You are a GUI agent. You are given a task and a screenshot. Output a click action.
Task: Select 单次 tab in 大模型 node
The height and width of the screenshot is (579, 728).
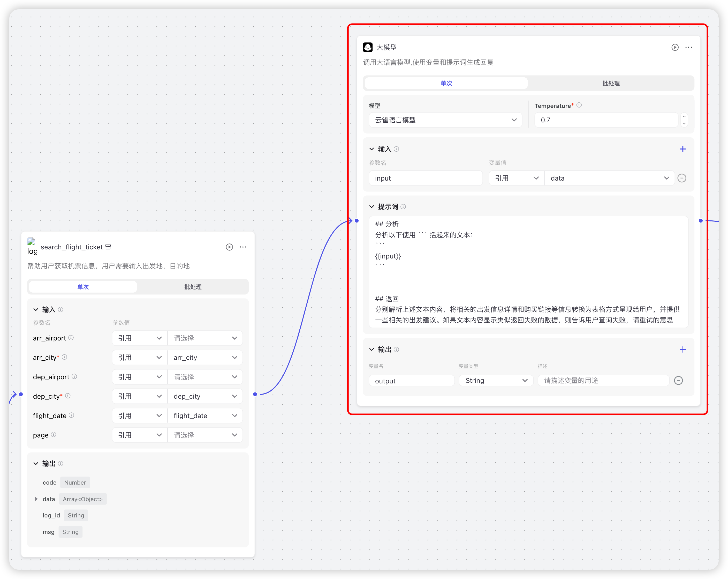coord(446,83)
